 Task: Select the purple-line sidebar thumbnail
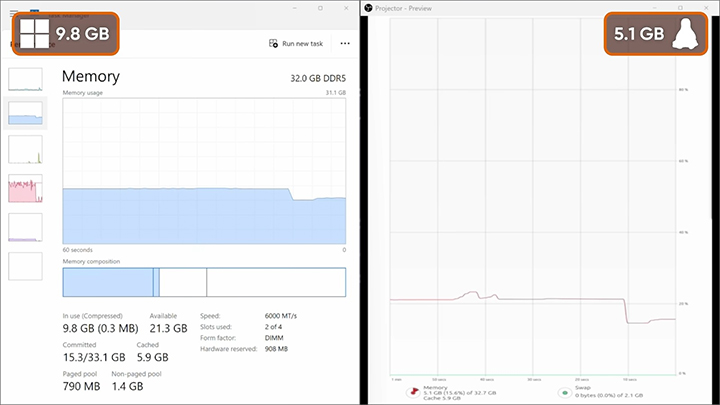tap(25, 227)
